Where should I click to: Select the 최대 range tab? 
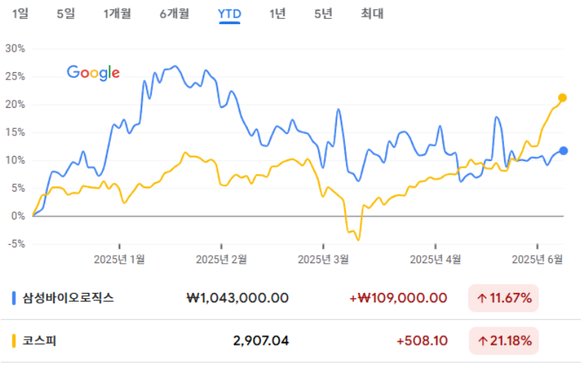372,14
